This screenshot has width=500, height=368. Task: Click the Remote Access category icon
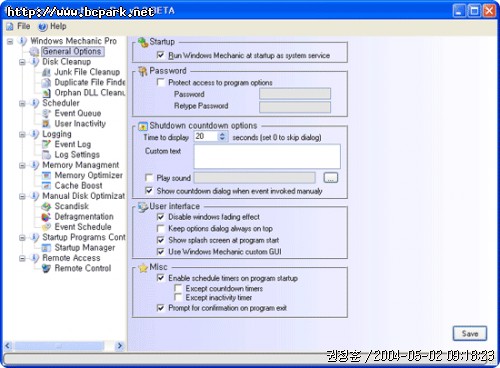[34, 258]
